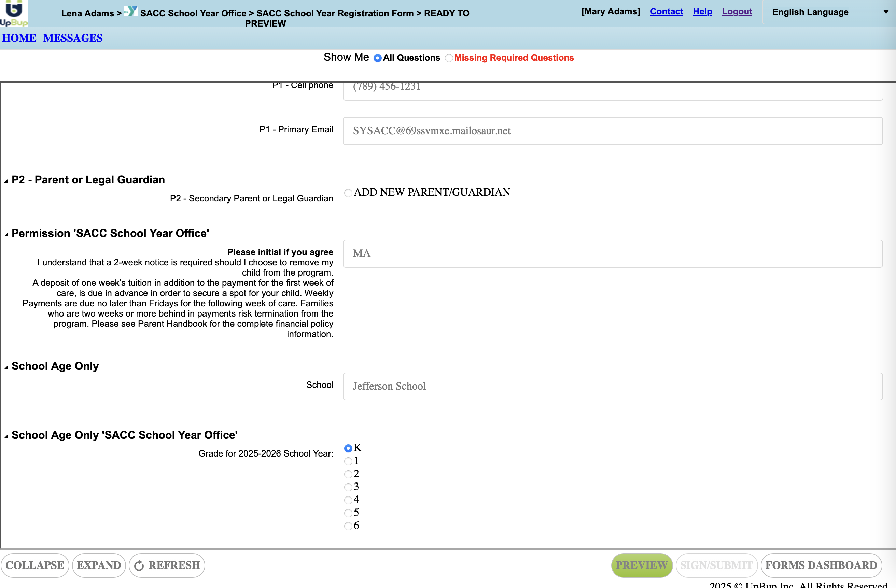Viewport: 896px width, 588px height.
Task: Select the Missing Required Questions radio
Action: point(448,58)
